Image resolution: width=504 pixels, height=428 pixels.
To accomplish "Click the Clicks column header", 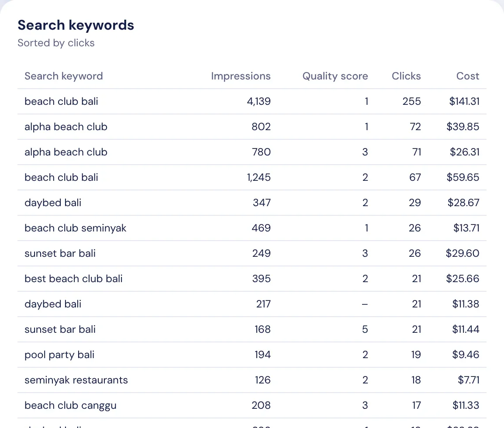I will [x=406, y=76].
